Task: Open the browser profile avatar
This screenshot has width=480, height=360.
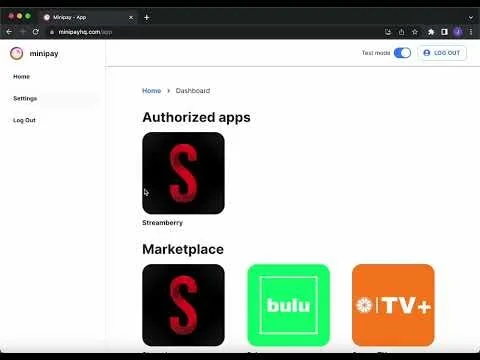Action: click(458, 32)
